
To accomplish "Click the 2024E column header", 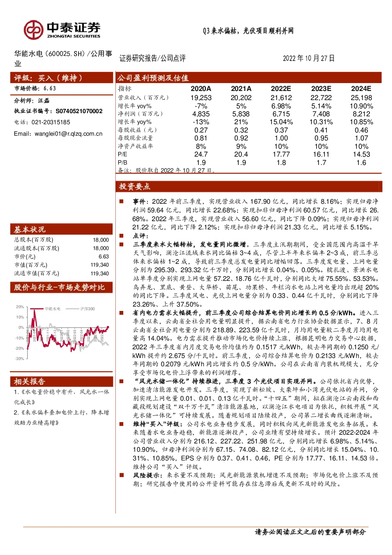I will [361, 89].
